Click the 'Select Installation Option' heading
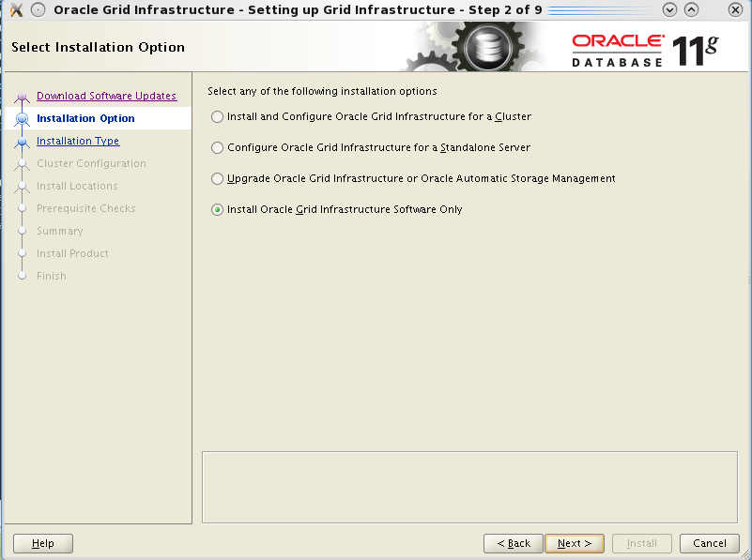This screenshot has width=752, height=560. [x=98, y=47]
